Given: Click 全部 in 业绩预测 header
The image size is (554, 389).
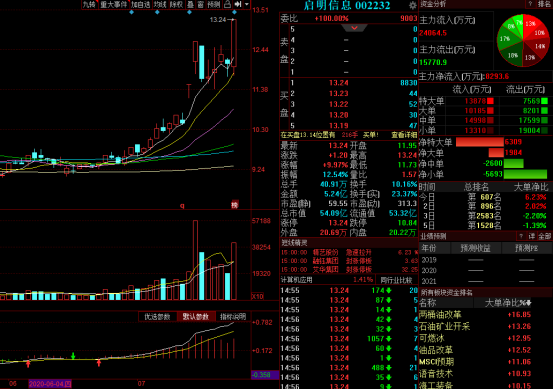Looking at the screenshot, I should pyautogui.click(x=544, y=236).
